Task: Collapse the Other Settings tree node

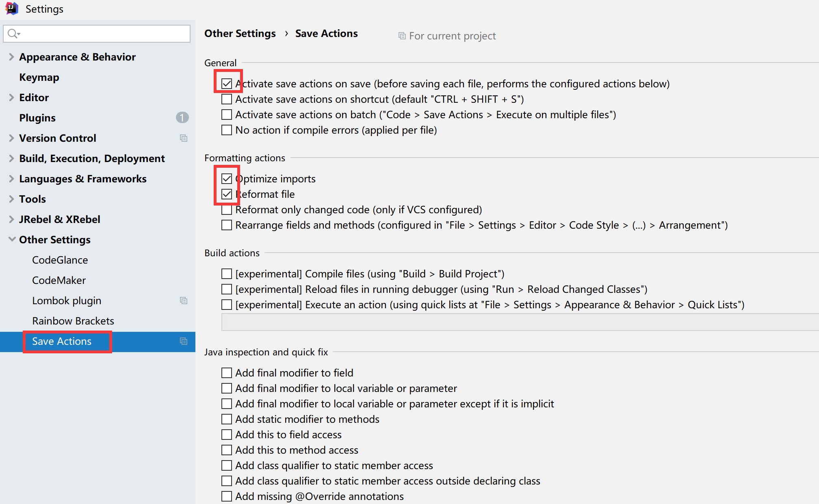Action: [x=11, y=240]
